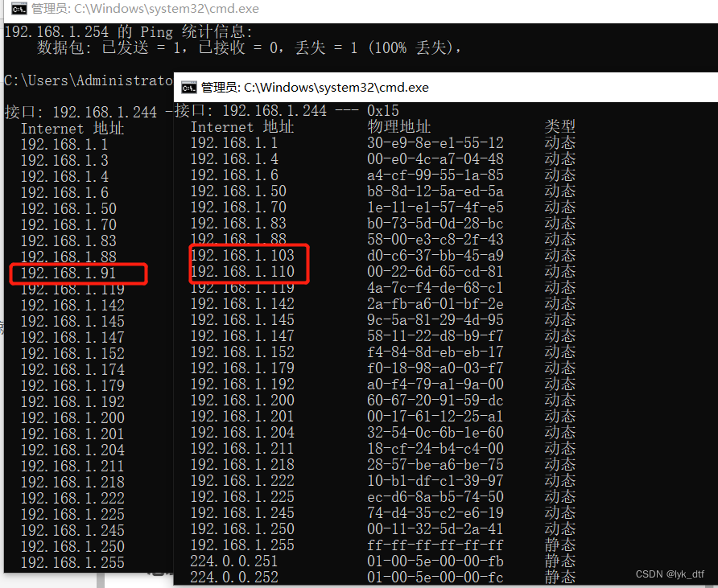The width and height of the screenshot is (718, 588).
Task: Click 192.168.1.50 in the front window
Action: [238, 191]
